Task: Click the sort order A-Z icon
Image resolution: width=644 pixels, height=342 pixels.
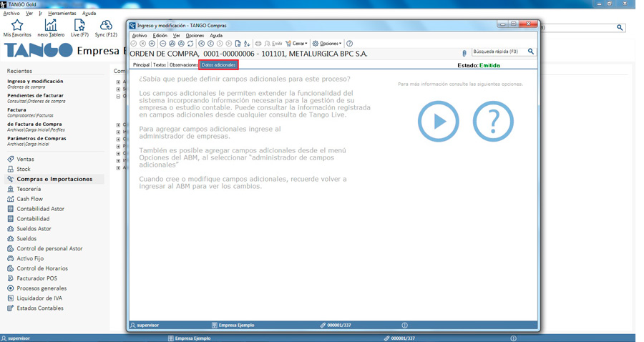Action: pos(247,43)
